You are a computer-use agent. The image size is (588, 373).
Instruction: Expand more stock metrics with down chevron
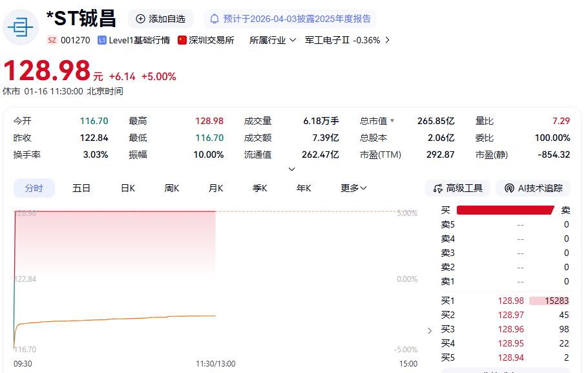pos(291,169)
